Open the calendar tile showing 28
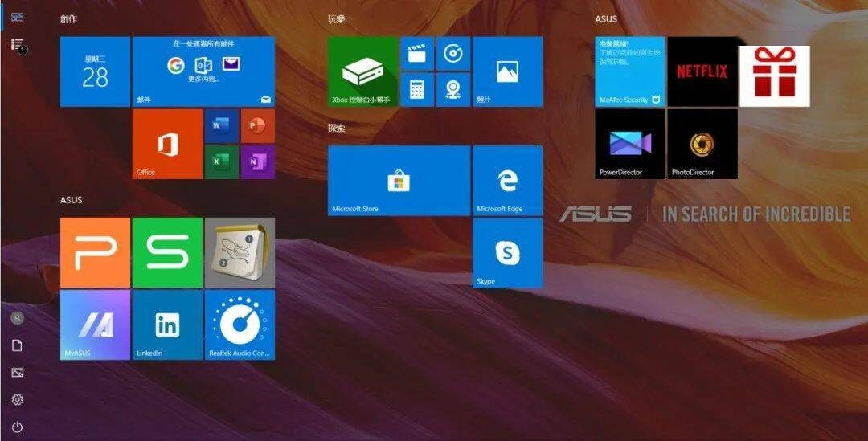 click(x=95, y=71)
